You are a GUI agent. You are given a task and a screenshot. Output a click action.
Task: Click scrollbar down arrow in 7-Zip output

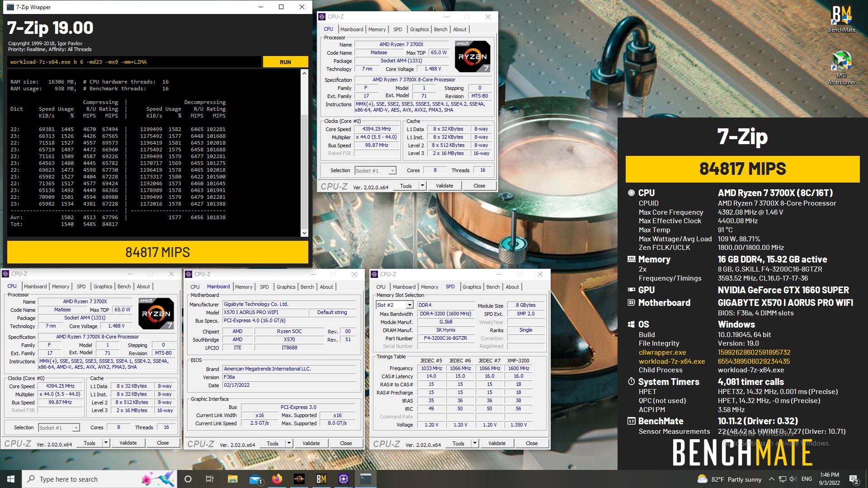pos(304,233)
